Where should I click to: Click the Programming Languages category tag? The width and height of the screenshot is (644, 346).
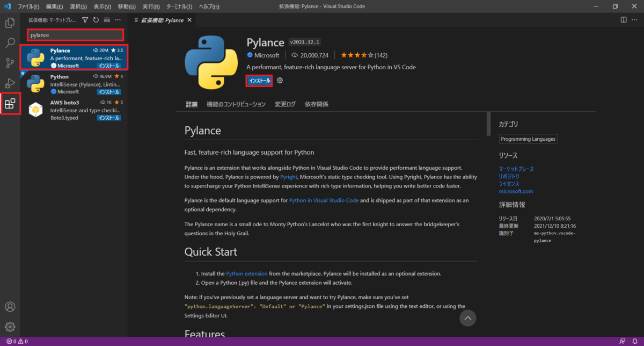point(528,139)
